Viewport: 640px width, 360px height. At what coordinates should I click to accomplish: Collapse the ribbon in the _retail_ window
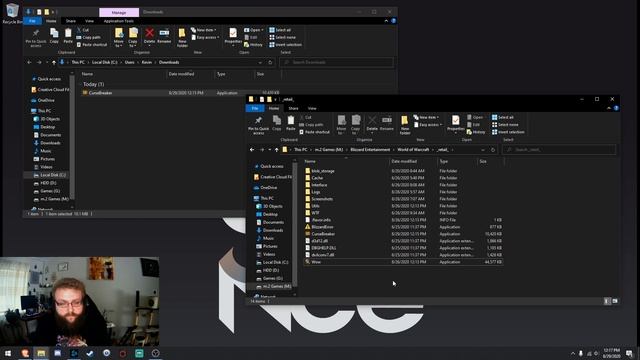(609, 108)
